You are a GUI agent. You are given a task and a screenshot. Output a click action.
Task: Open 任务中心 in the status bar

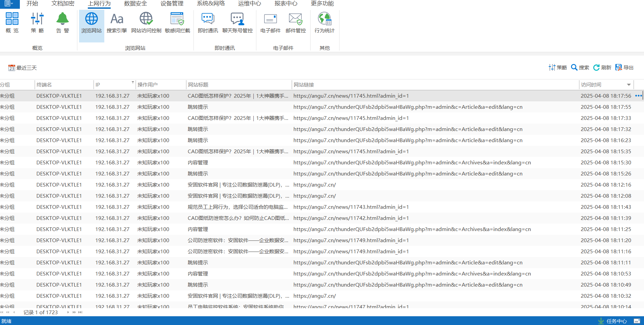tap(612, 321)
